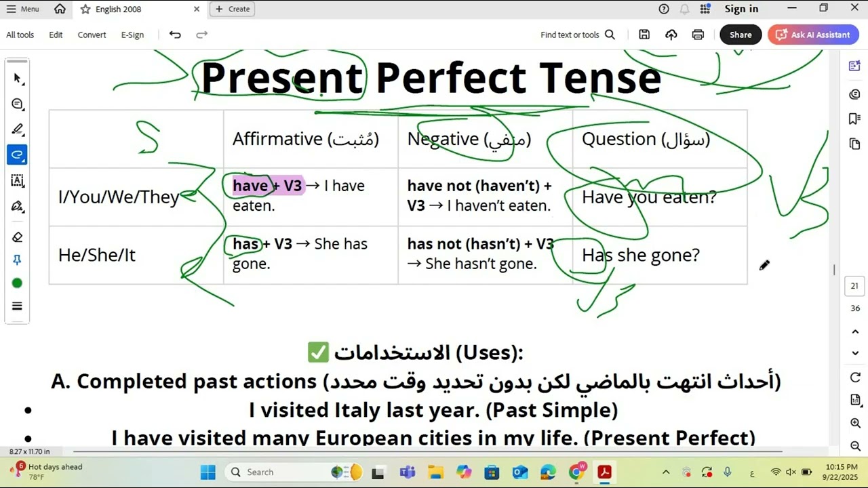Image resolution: width=868 pixels, height=488 pixels.
Task: Open the Edit menu item
Action: pyautogui.click(x=56, y=35)
